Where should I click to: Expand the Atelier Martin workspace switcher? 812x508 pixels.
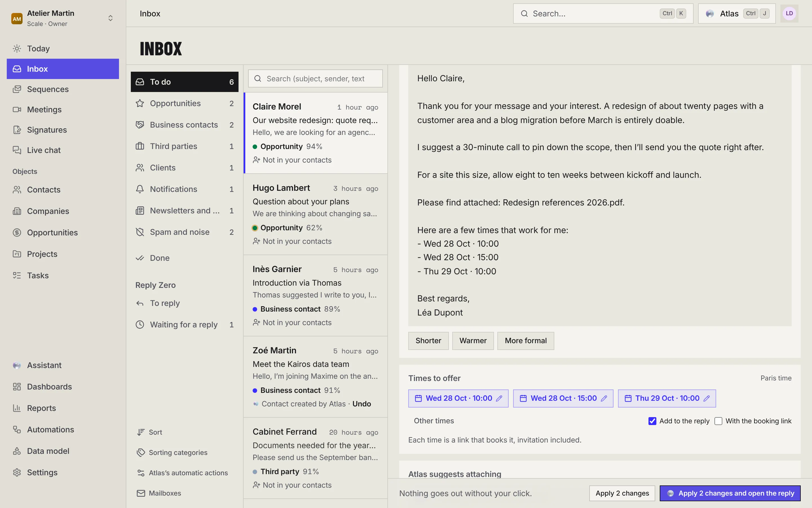[63, 18]
